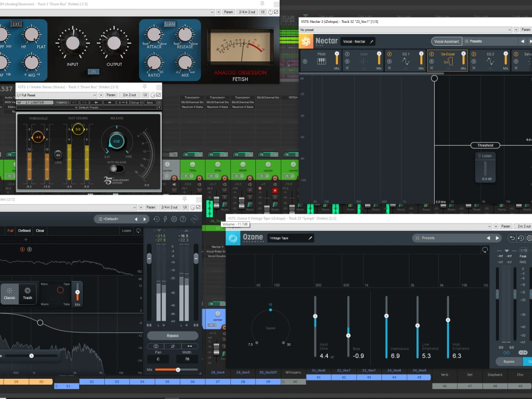The height and width of the screenshot is (399, 532).
Task: Click the De-Esser Threshold handle in Nectar
Action: [x=485, y=145]
